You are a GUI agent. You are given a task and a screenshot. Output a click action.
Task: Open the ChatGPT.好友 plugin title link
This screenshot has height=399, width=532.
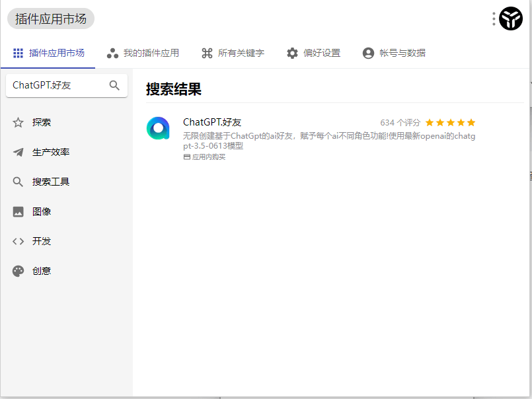point(213,122)
